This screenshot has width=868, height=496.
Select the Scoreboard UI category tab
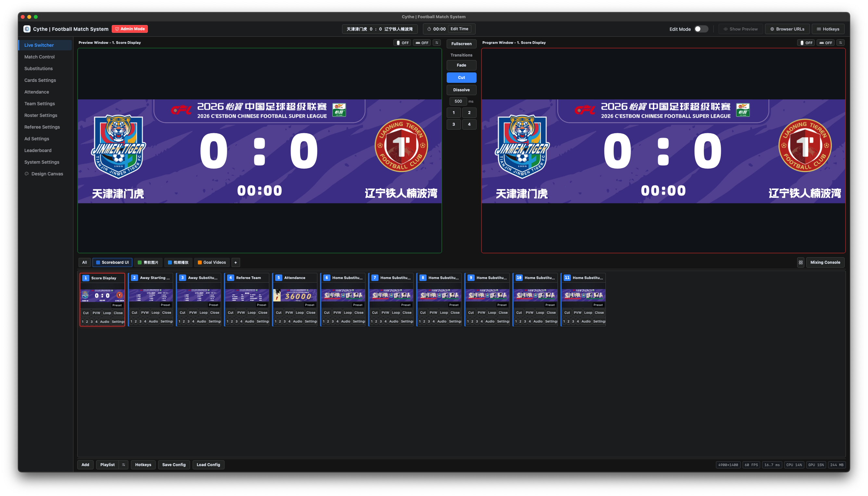112,262
